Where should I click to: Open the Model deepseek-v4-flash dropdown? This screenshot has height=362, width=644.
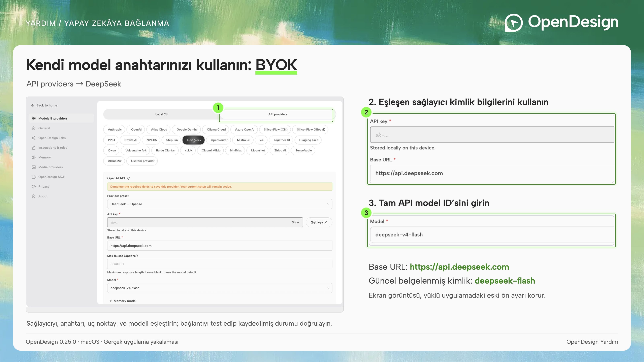(x=220, y=288)
